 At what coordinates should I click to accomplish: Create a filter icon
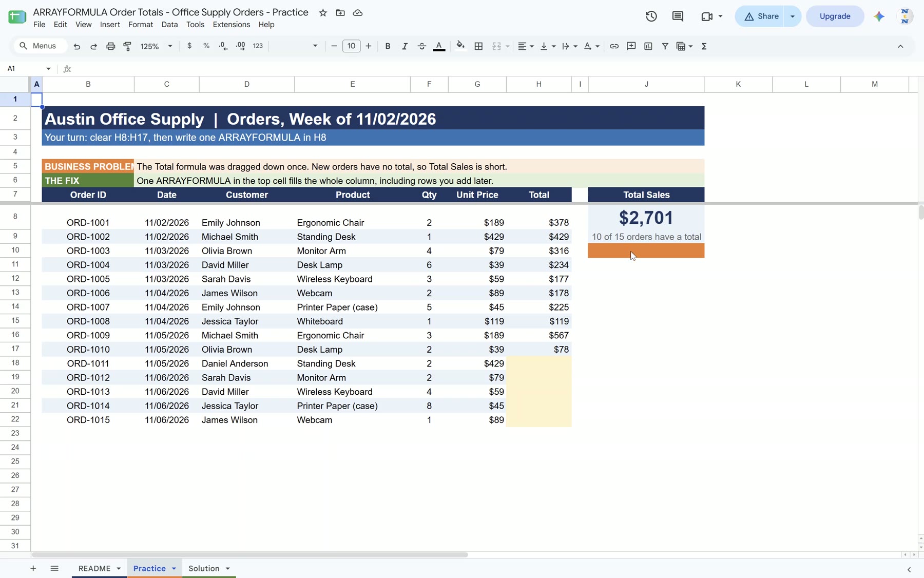665,46
